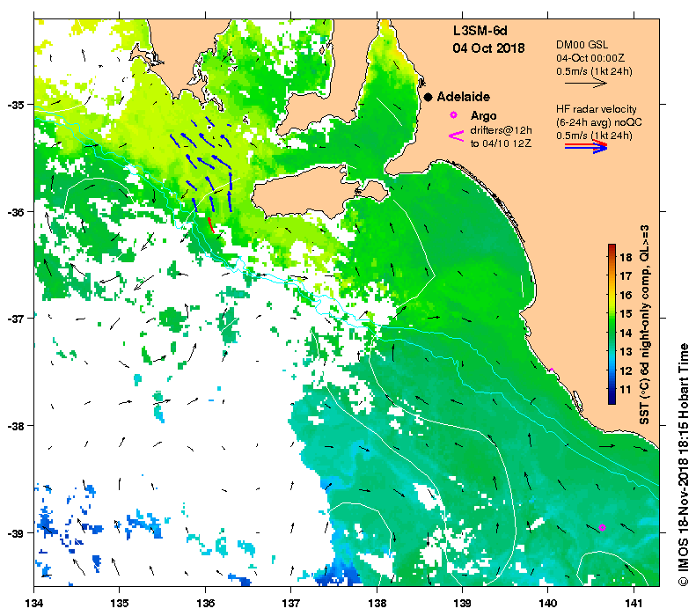
Task: Click the '(6-24h avg) noQC' legend text
Action: point(599,122)
